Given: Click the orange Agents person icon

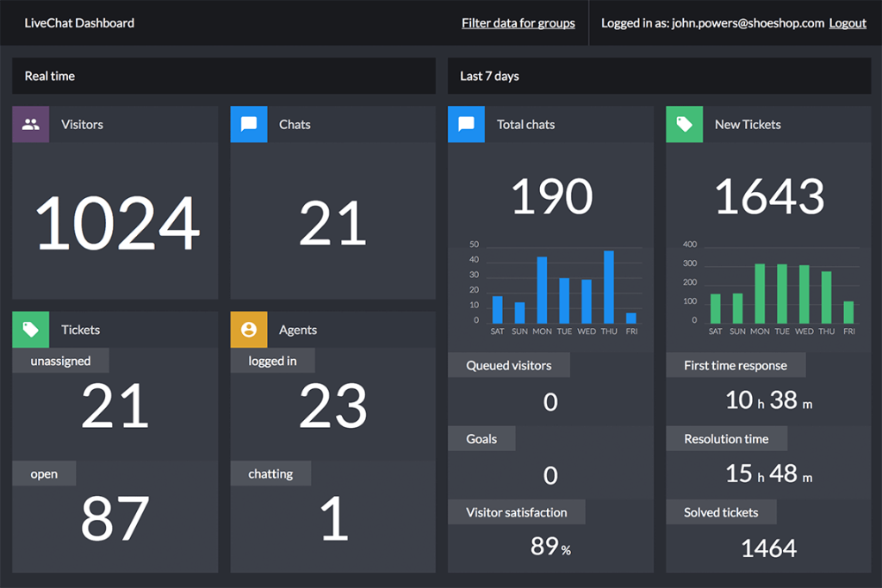Looking at the screenshot, I should pos(249,330).
